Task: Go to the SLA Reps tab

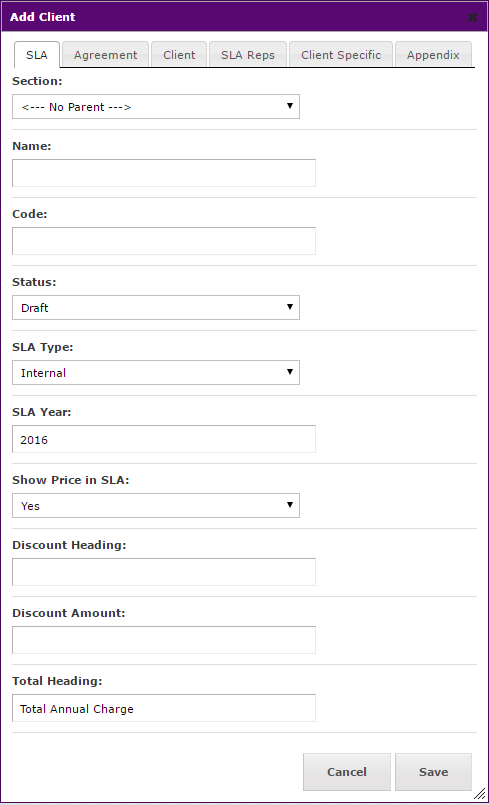Action: tap(248, 54)
